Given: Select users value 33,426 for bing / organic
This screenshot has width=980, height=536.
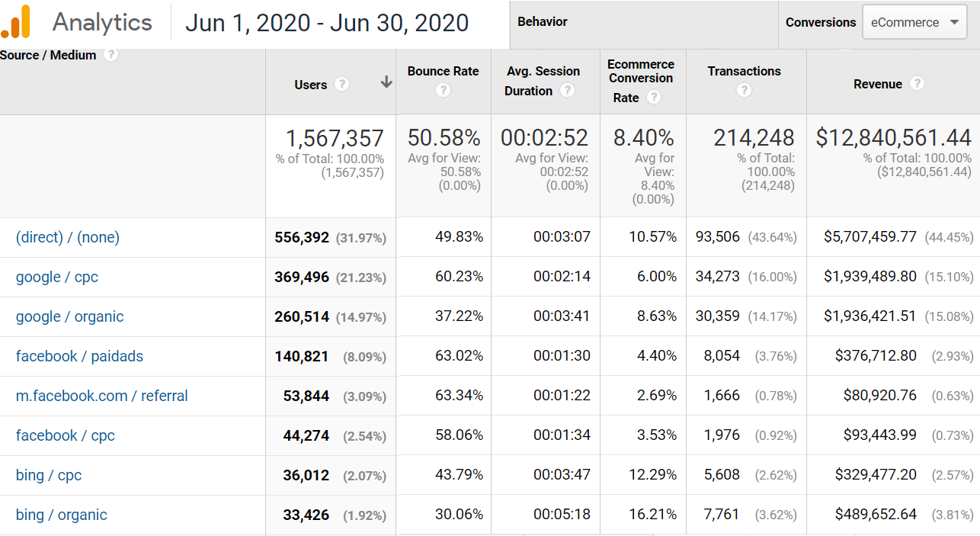Looking at the screenshot, I should point(306,515).
